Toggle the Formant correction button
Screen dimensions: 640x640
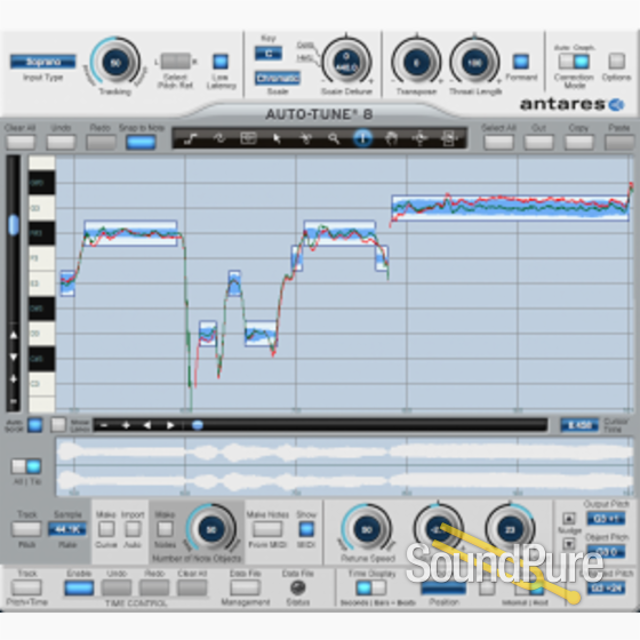[x=520, y=62]
